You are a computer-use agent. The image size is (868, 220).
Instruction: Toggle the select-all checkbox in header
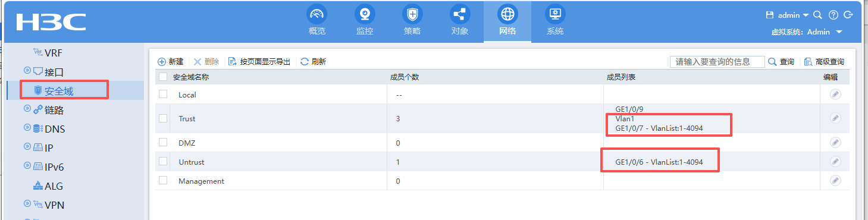click(x=163, y=77)
